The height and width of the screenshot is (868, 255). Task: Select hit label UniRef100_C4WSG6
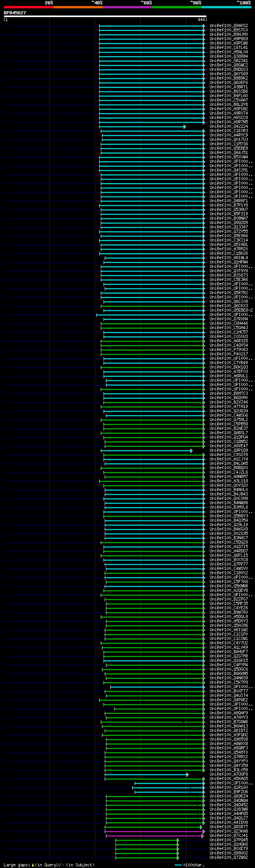point(229,415)
